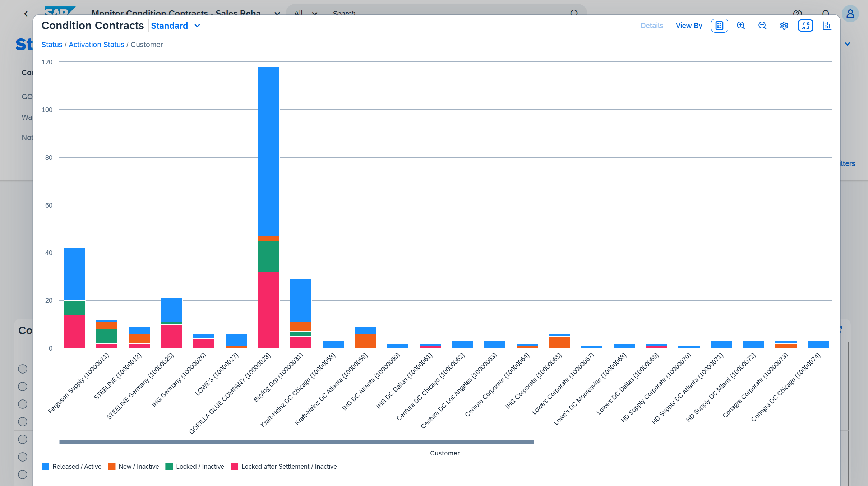Click the Details button
The width and height of the screenshot is (868, 486).
tap(652, 26)
